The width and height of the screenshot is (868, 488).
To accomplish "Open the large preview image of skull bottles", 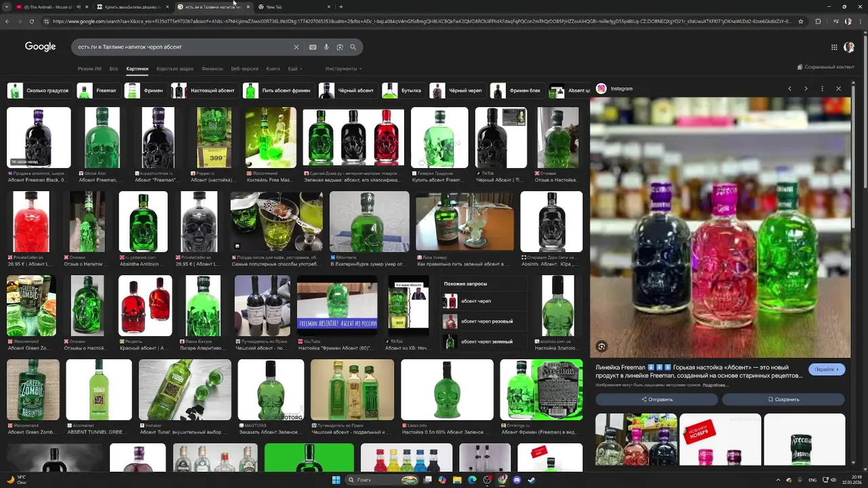I will coord(719,227).
